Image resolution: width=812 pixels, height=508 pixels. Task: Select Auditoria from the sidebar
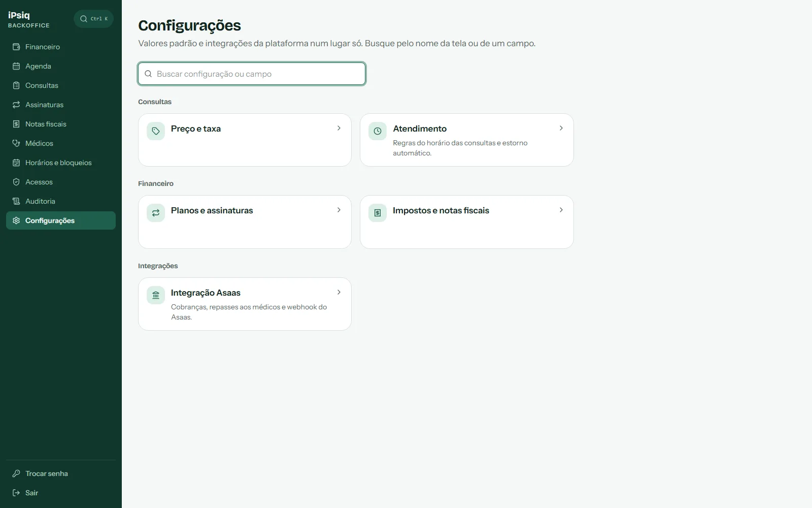[x=61, y=201]
